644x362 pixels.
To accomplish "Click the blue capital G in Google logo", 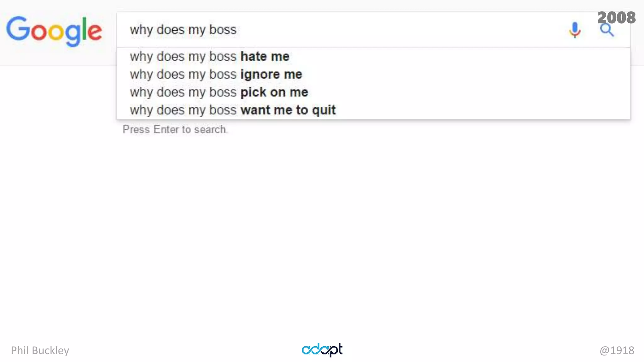I will (x=18, y=29).
